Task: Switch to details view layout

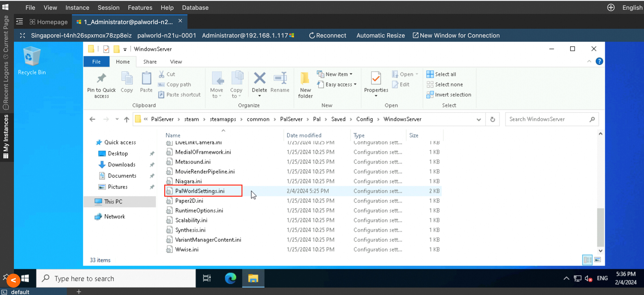Action: pyautogui.click(x=587, y=260)
